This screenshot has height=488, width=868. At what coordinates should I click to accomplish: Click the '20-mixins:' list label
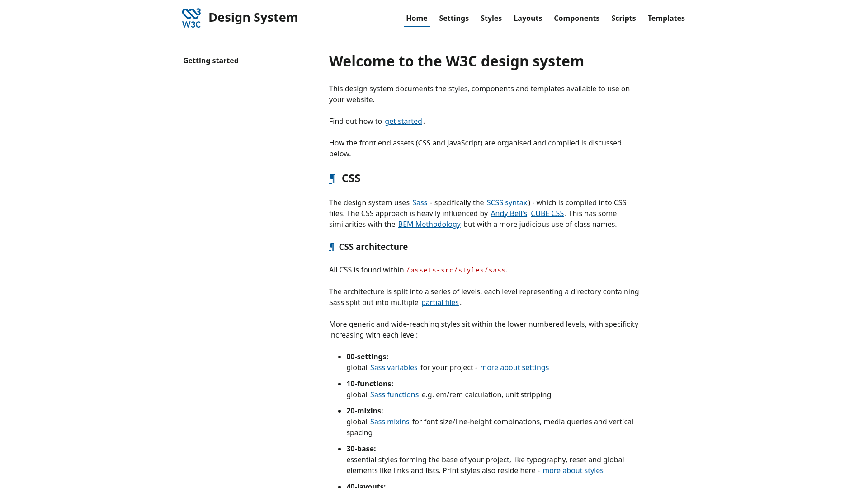[364, 411]
